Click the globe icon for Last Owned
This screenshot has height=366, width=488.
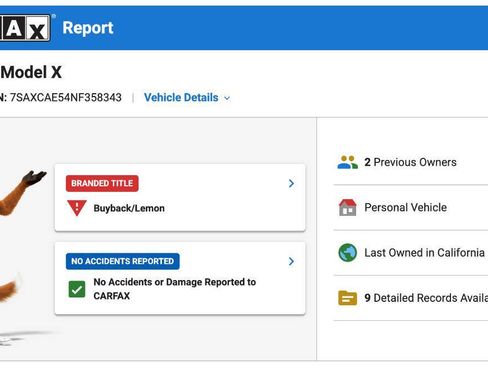(x=348, y=253)
